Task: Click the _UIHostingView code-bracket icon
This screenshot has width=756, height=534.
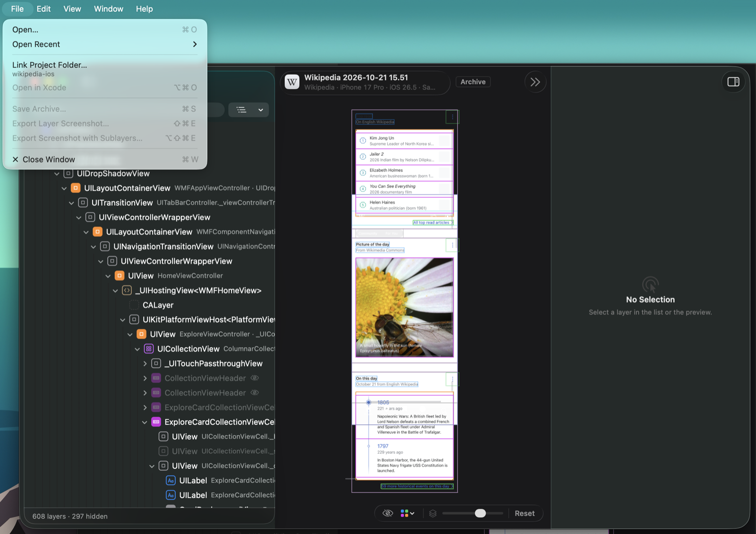Action: point(127,290)
